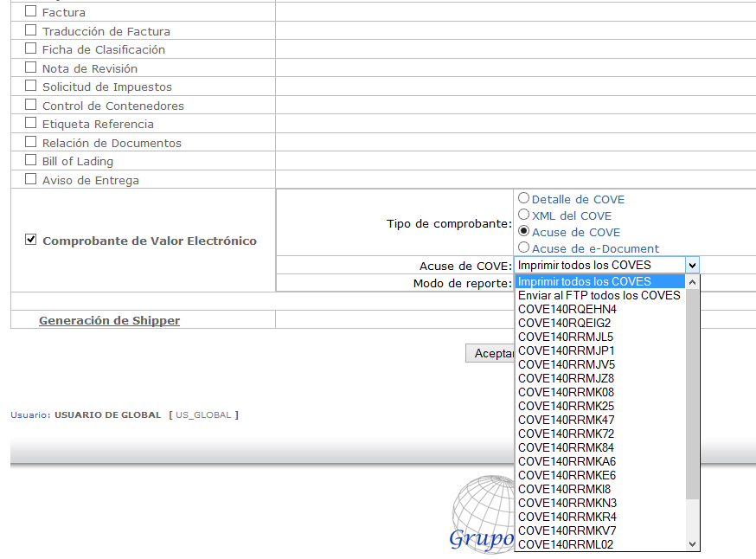Image resolution: width=756 pixels, height=559 pixels.
Task: Select COVE140RRMJV5 option
Action: (599, 364)
